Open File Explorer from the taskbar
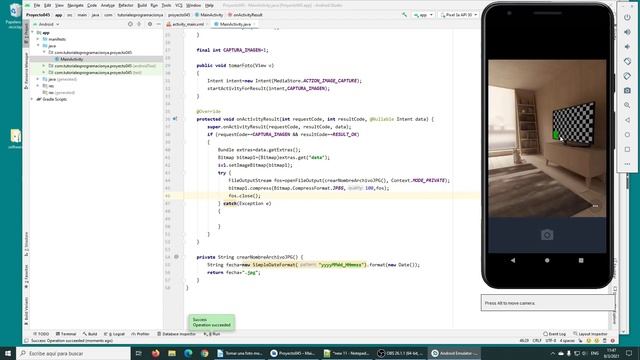This screenshot has width=640, height=360. pyautogui.click(x=172, y=353)
